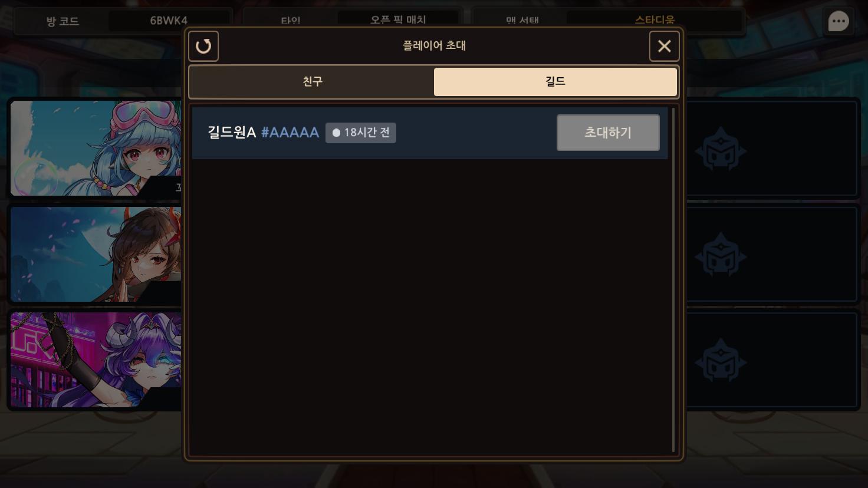
Task: Click the bottom empty robot player slot
Action: 772,360
